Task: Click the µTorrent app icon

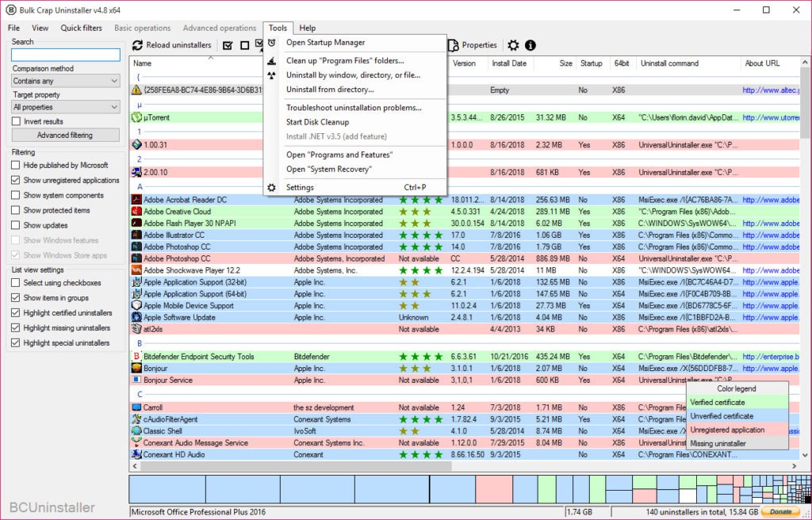Action: click(x=136, y=117)
